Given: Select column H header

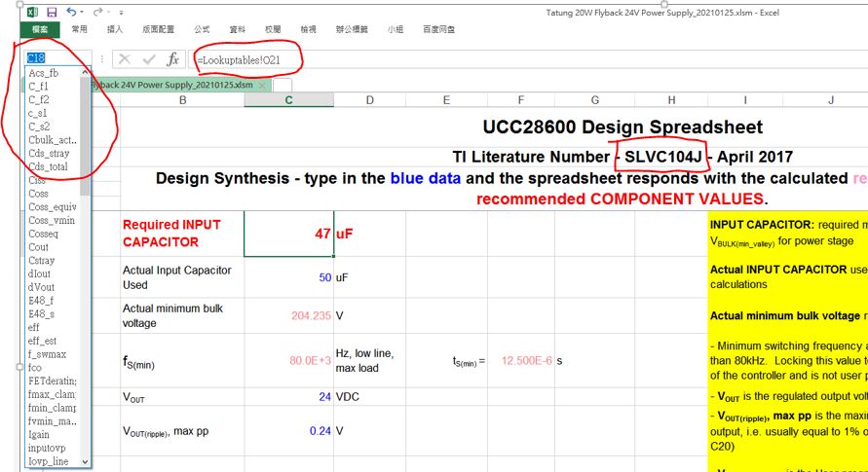Looking at the screenshot, I should [671, 100].
